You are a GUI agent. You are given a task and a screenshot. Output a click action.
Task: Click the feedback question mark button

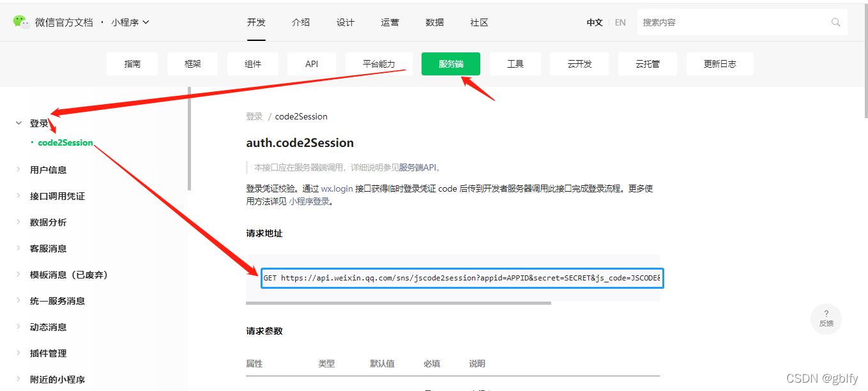pyautogui.click(x=826, y=318)
